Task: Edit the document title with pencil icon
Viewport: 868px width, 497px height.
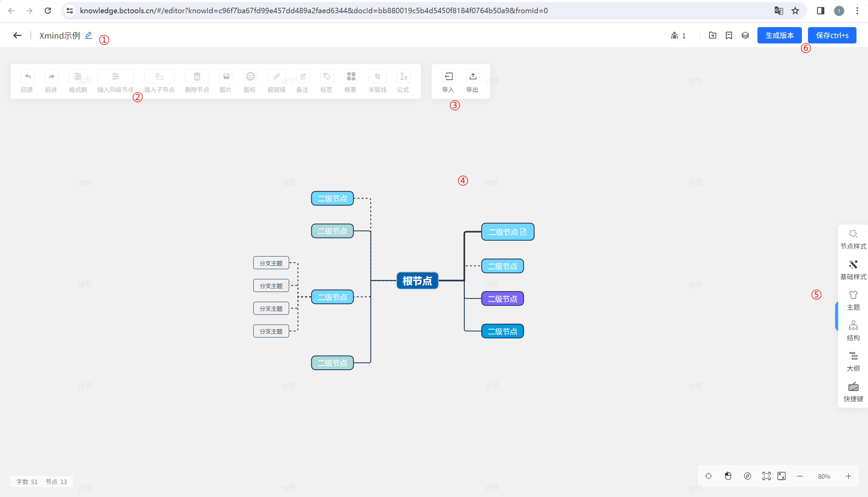Action: (x=89, y=35)
